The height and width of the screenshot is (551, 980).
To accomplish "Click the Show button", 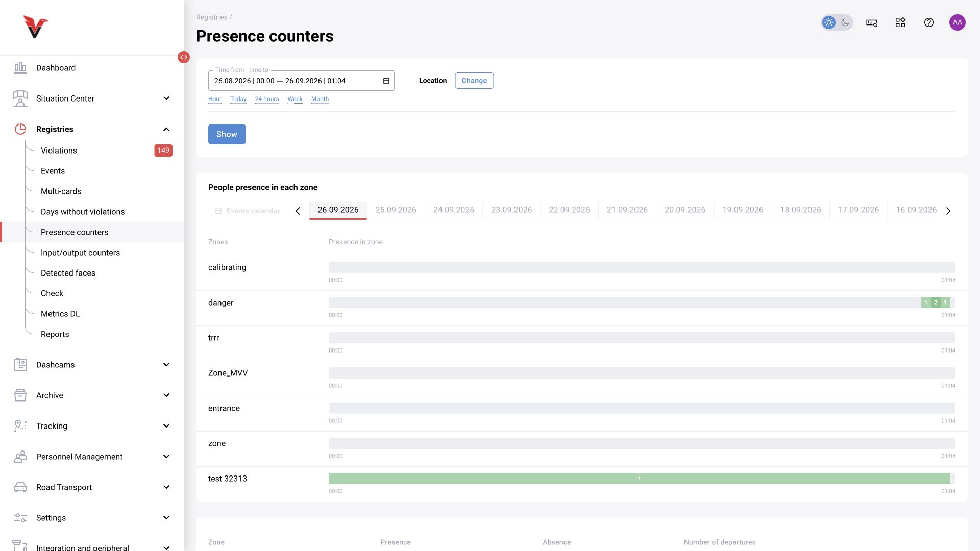I will pyautogui.click(x=227, y=134).
